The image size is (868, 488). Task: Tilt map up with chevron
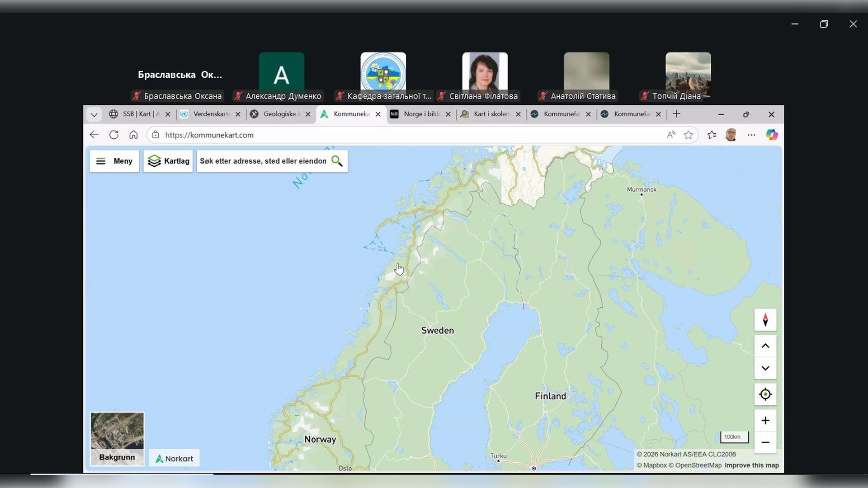[x=765, y=346]
